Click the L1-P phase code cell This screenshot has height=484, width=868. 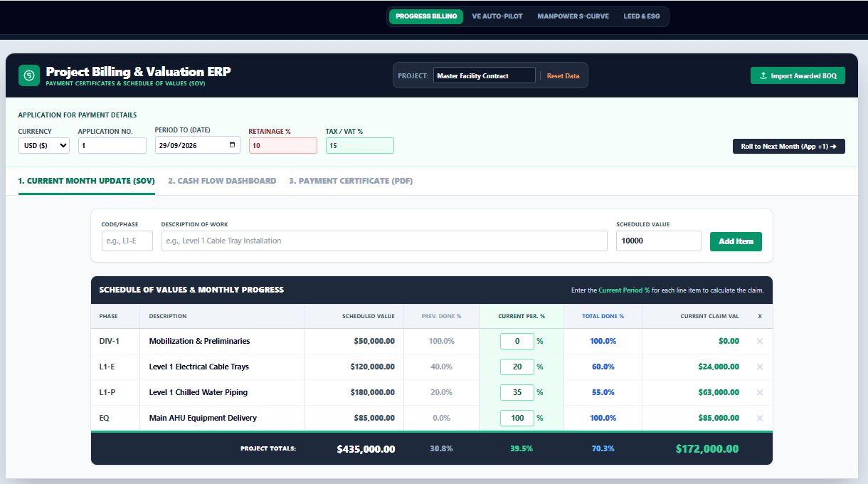(x=107, y=392)
